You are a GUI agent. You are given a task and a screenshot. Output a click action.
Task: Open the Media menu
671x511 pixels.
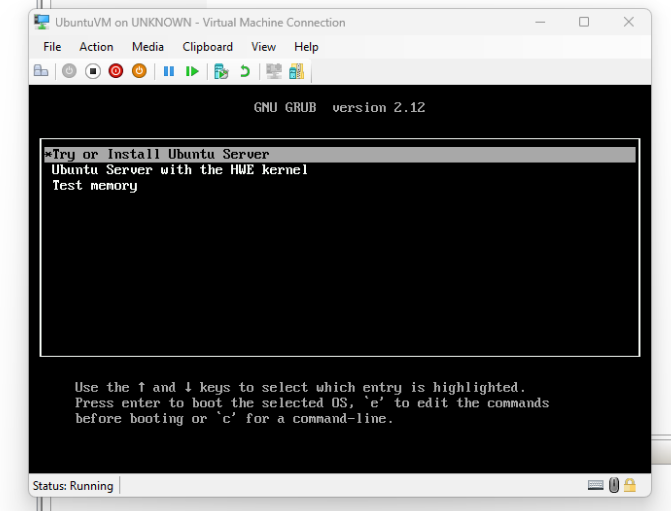[148, 47]
